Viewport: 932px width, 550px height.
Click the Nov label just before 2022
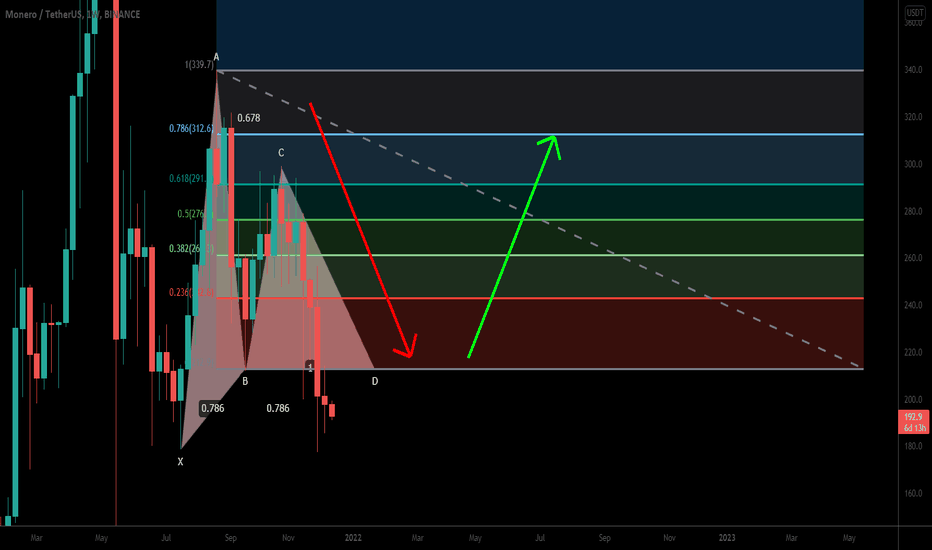coord(288,538)
